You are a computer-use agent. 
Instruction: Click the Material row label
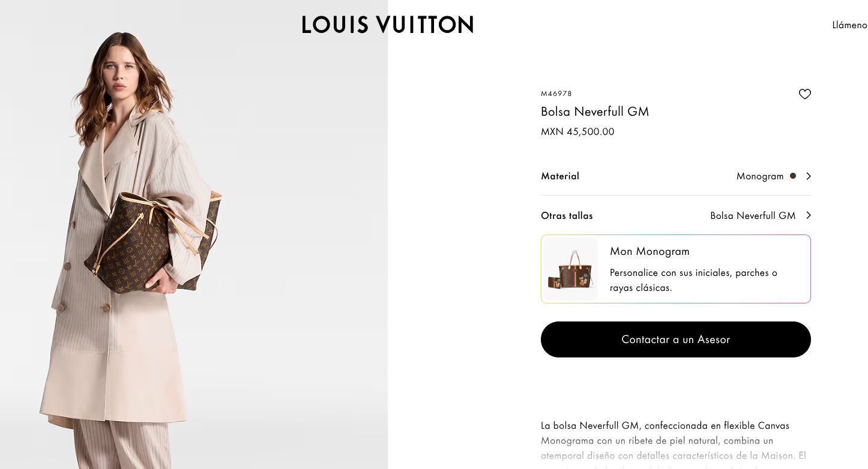coord(560,176)
